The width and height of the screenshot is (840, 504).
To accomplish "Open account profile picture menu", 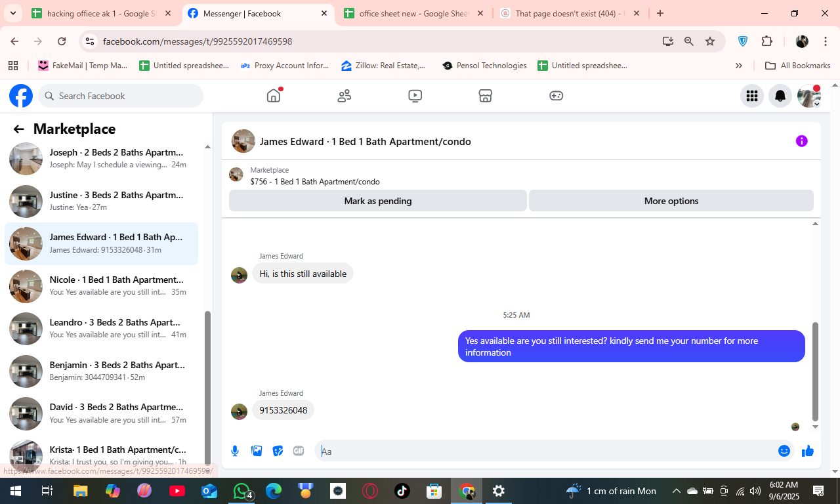I will (x=808, y=96).
